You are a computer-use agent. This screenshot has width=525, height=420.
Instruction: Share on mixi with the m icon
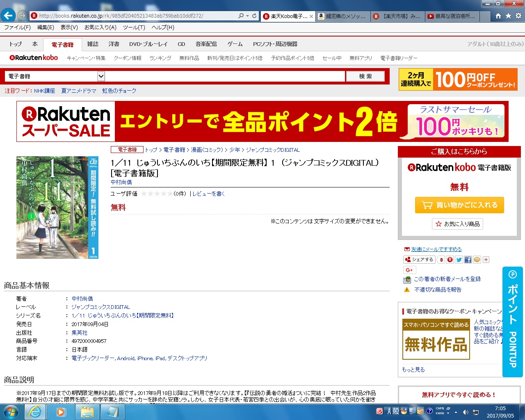(477, 260)
